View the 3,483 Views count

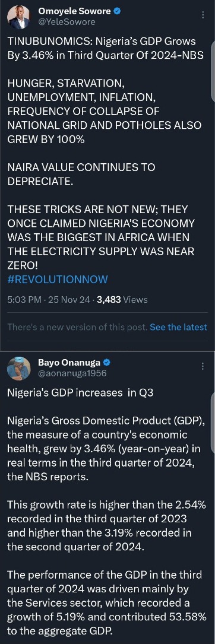[x=122, y=299]
